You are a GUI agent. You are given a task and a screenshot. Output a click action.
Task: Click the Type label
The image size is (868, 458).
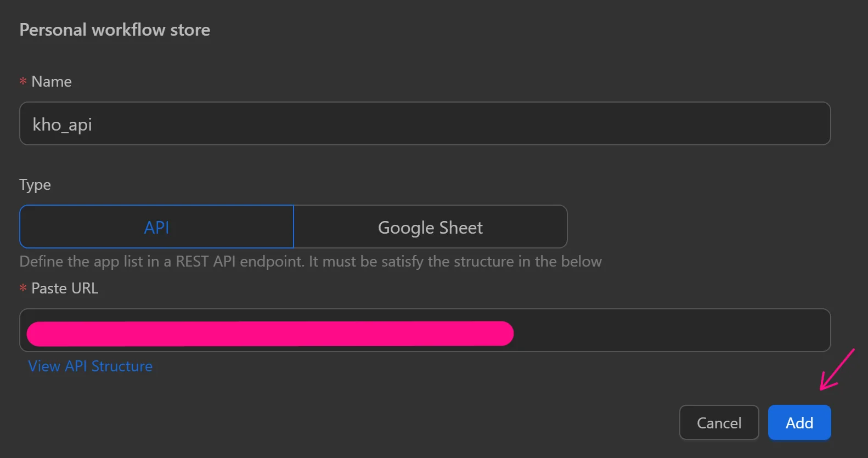35,185
